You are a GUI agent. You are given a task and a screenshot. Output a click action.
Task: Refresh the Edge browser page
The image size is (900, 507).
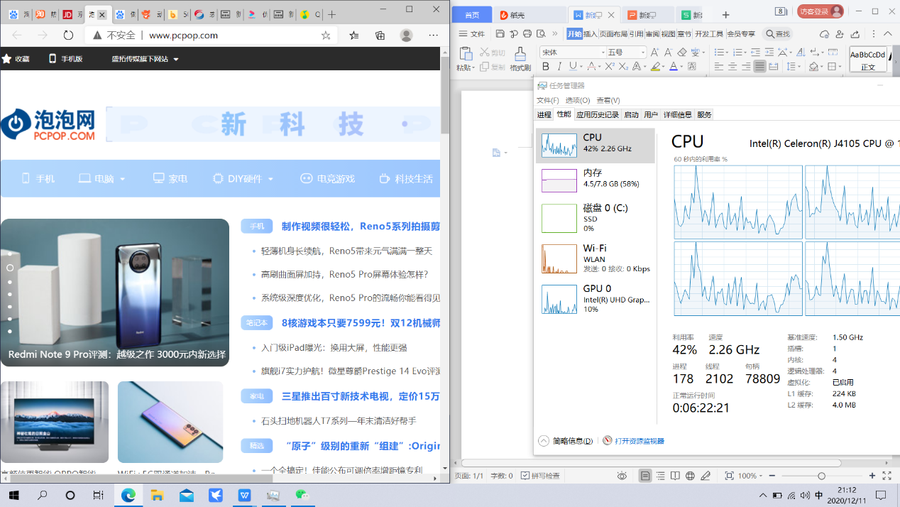coord(68,35)
